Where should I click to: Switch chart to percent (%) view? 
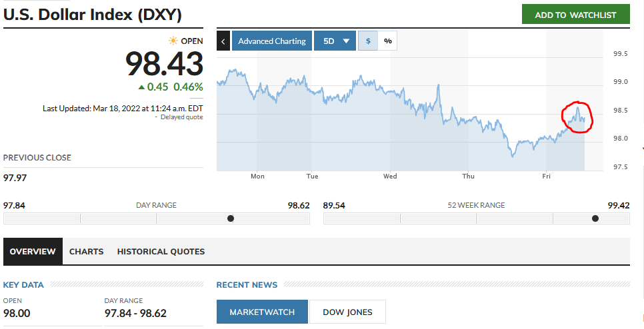(388, 41)
